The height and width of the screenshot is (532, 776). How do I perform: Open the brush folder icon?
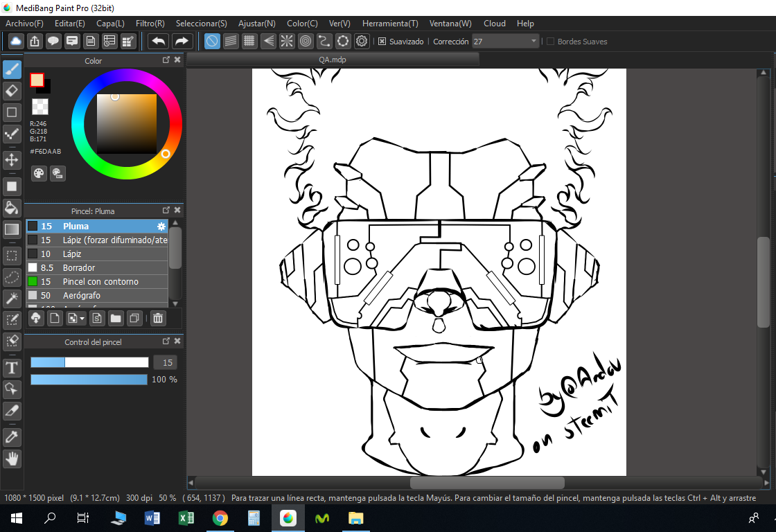[x=116, y=318]
